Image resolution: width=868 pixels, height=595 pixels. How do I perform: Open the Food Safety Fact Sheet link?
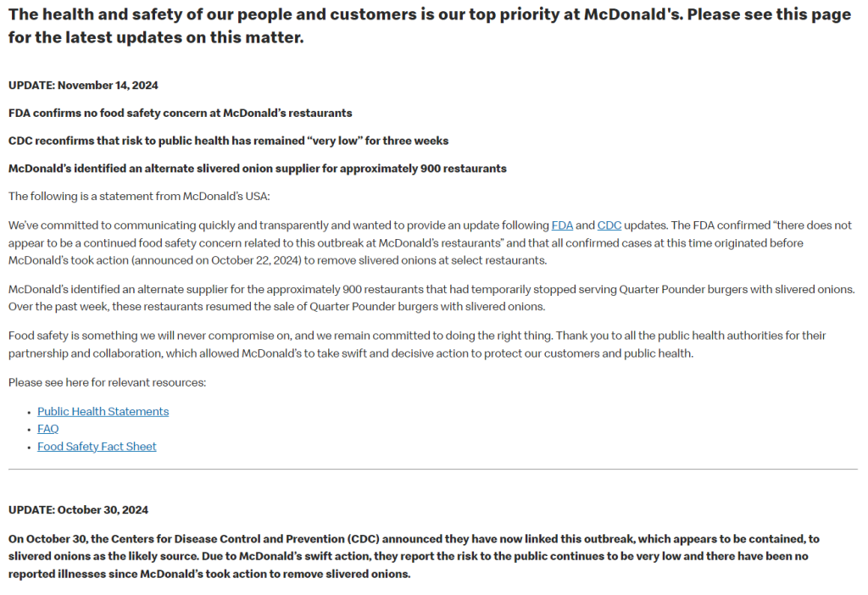coord(97,447)
